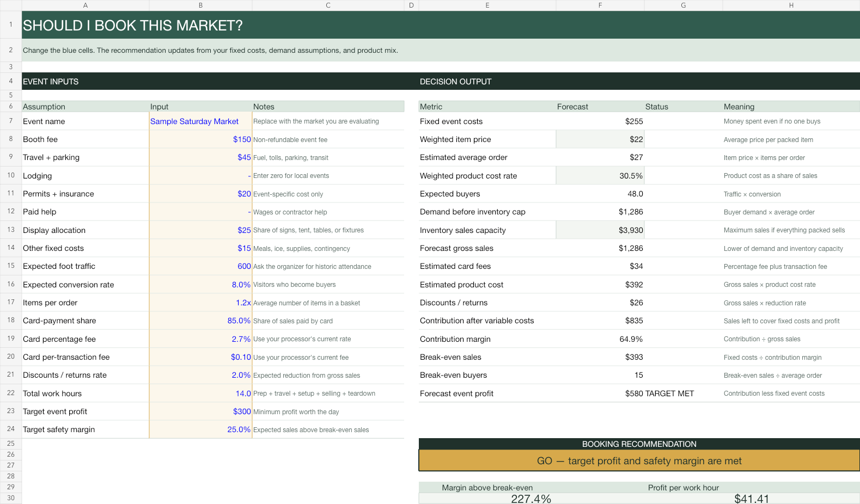
Task: Select row 7 header
Action: point(11,121)
